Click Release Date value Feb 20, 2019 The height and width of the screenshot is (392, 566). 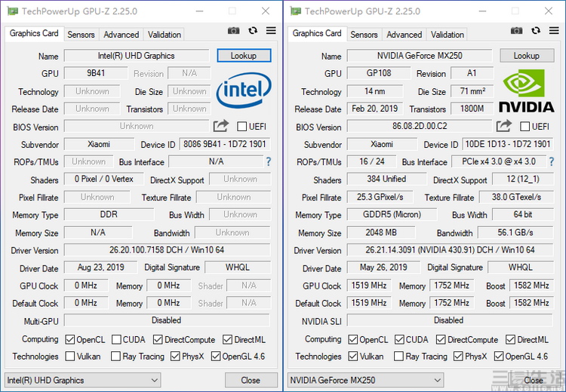374,109
